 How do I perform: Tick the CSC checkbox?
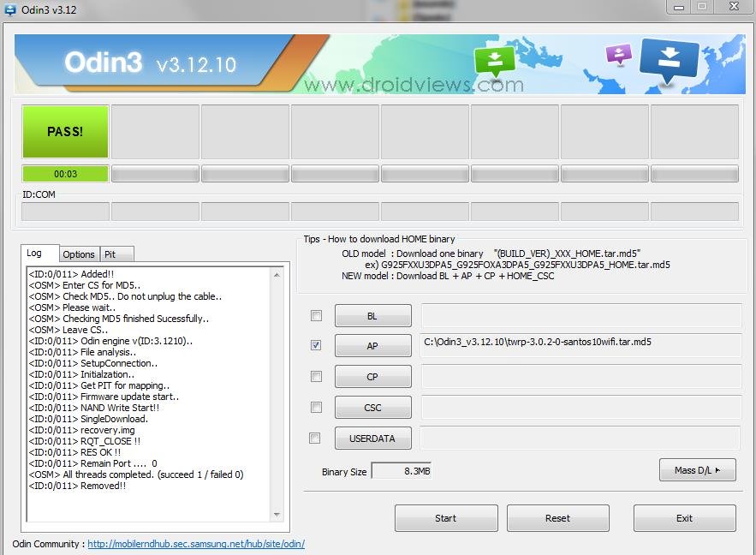click(x=316, y=407)
